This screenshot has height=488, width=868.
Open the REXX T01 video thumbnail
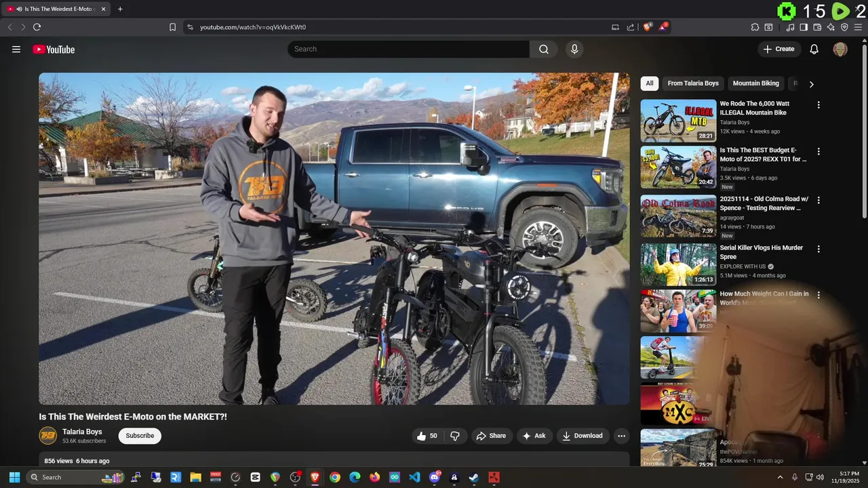click(678, 167)
